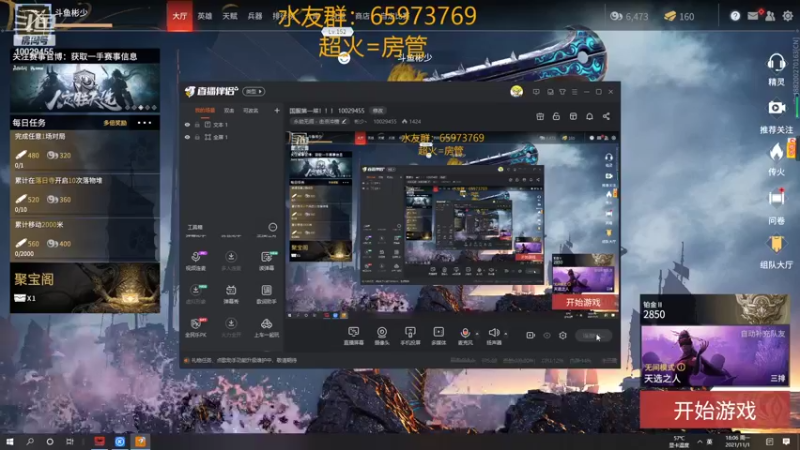Switch to the 英雄 heroes tab in game
Image resolution: width=800 pixels, height=450 pixels.
click(205, 16)
